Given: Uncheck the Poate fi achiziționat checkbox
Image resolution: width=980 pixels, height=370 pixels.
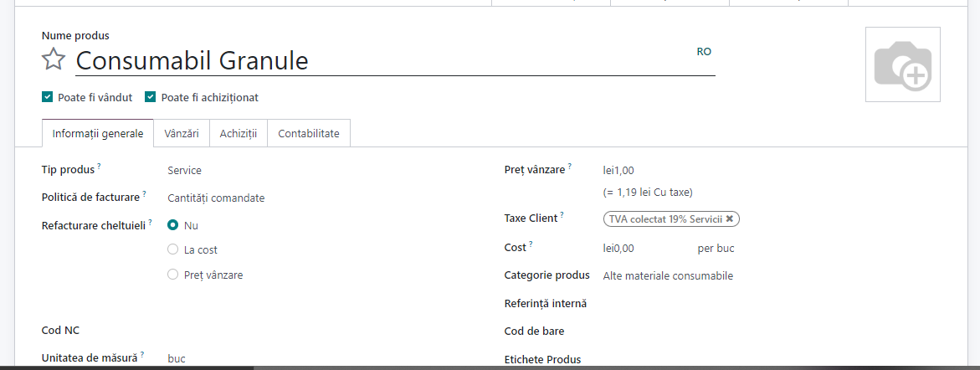Looking at the screenshot, I should 150,97.
